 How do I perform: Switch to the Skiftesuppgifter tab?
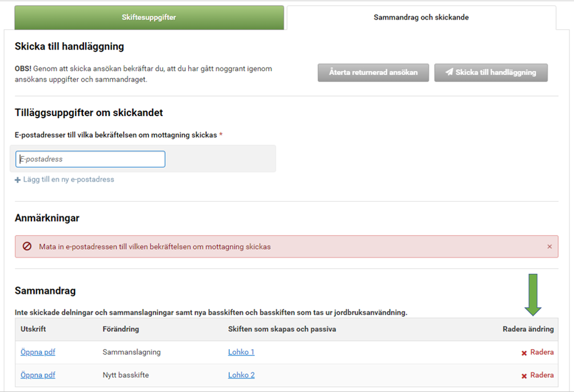pos(149,18)
